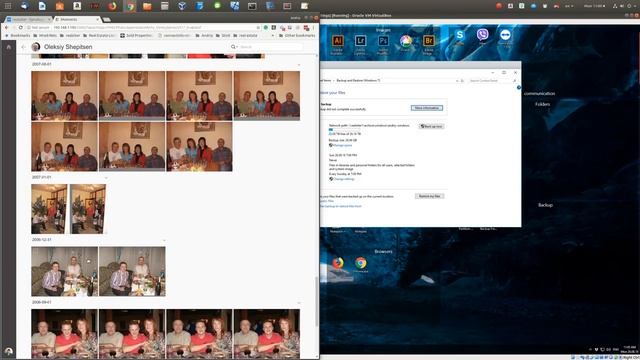This screenshot has height=360, width=640.
Task: Open the Files folder in the top dock
Action: pos(147,6)
